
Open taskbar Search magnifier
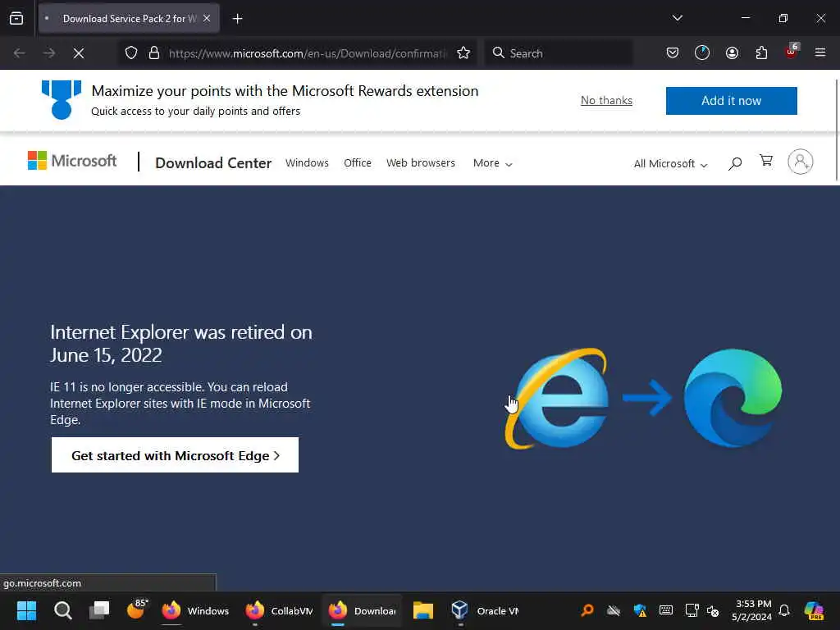pyautogui.click(x=62, y=610)
